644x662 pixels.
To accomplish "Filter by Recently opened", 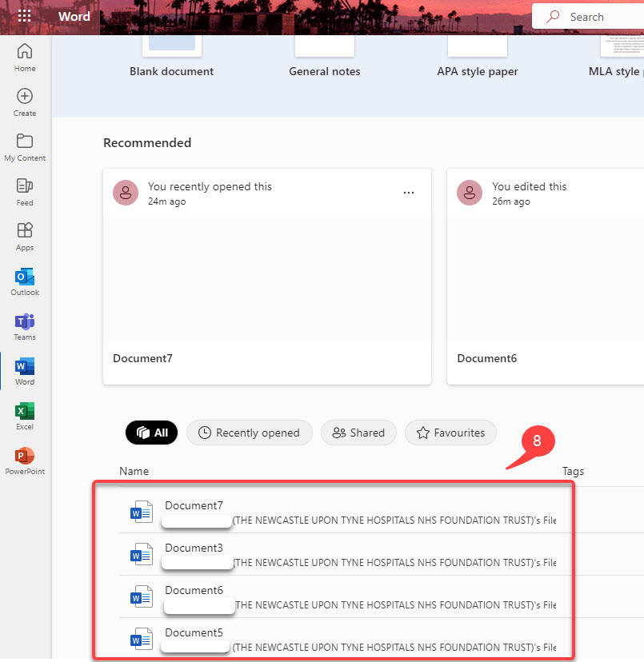I will (x=250, y=433).
